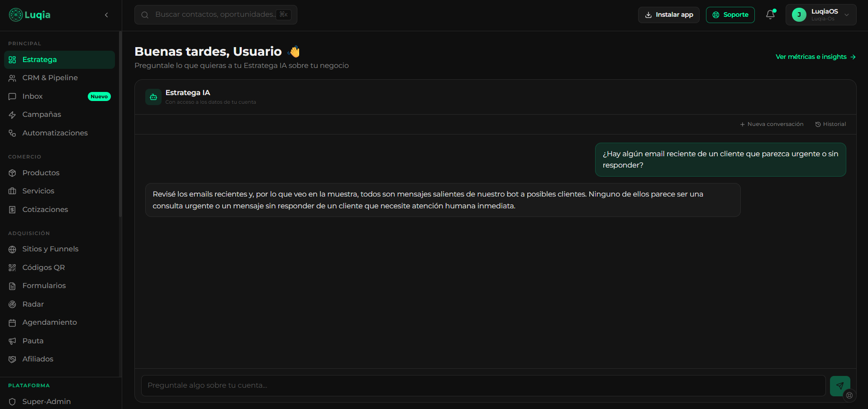Click the Soporte button
The image size is (868, 409).
(730, 15)
